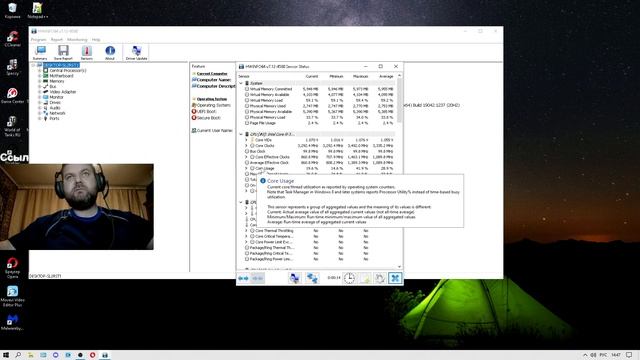Click the network connection icon in sensor toolbar
The height and width of the screenshot is (360, 640).
tap(312, 278)
